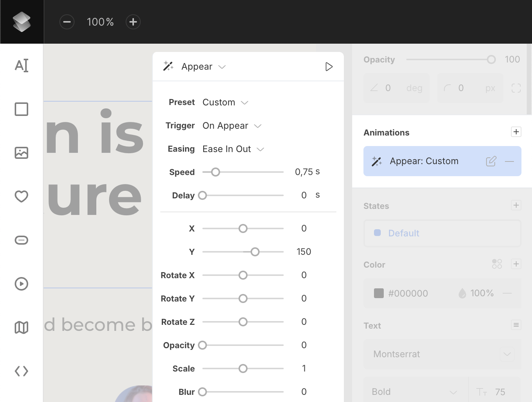
Task: Open the Trigger On Appear dropdown
Action: coord(232,126)
